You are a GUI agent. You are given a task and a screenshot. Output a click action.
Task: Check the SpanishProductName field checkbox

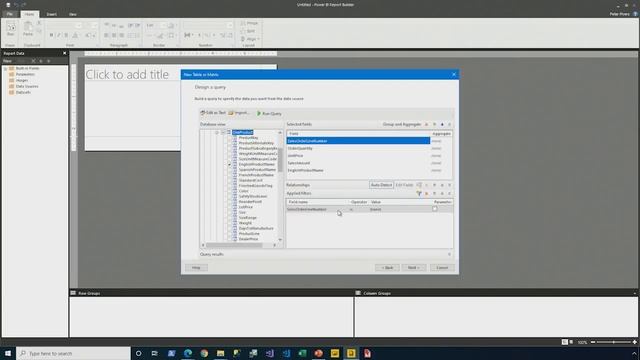[229, 170]
